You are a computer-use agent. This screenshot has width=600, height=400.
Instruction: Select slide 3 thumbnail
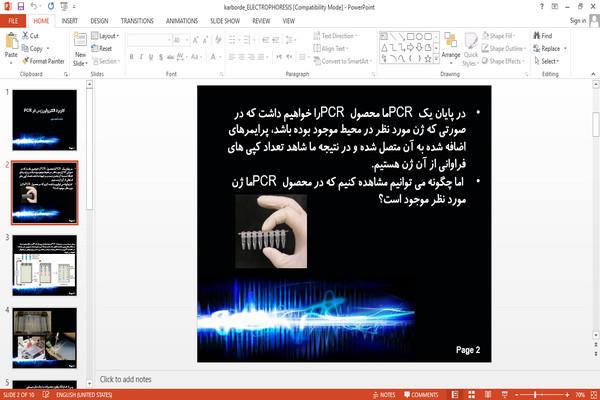tap(44, 265)
